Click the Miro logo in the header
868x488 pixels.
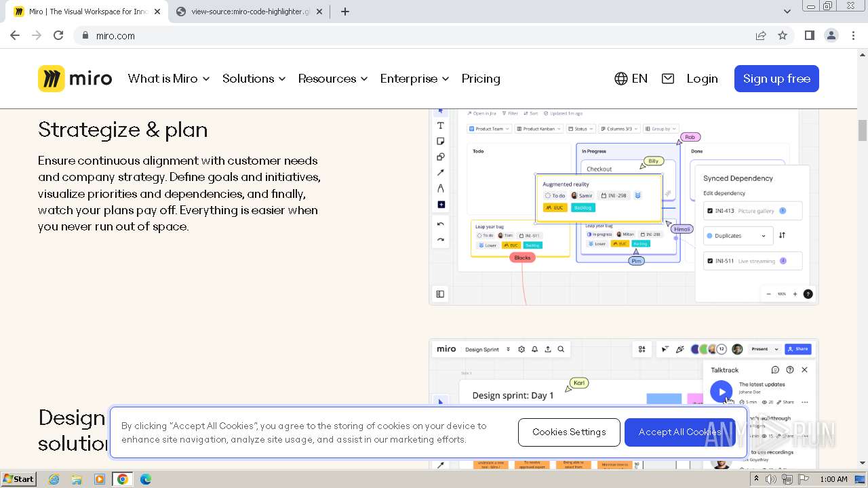pyautogui.click(x=75, y=79)
